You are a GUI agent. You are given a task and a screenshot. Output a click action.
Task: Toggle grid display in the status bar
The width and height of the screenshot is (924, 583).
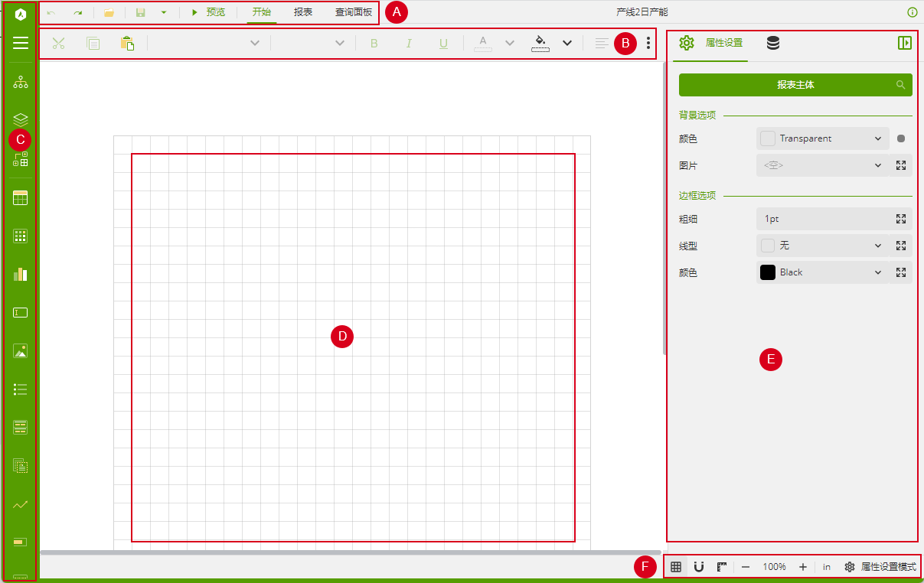click(x=676, y=567)
